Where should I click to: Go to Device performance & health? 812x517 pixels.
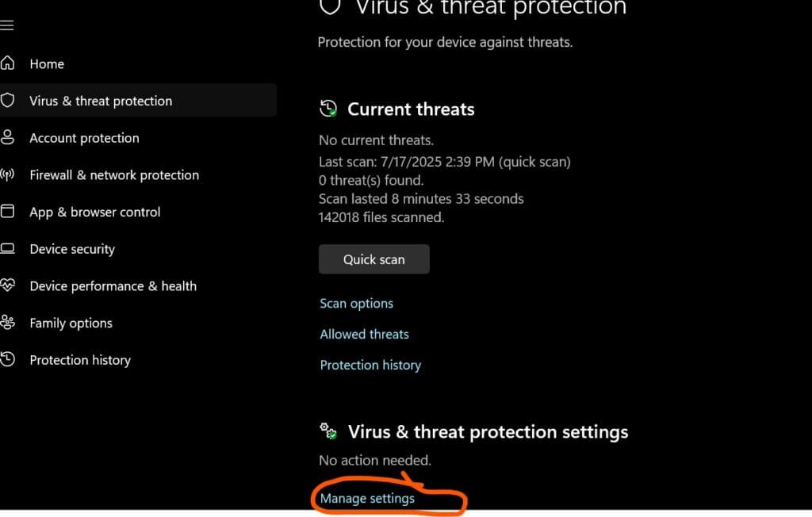(x=113, y=286)
